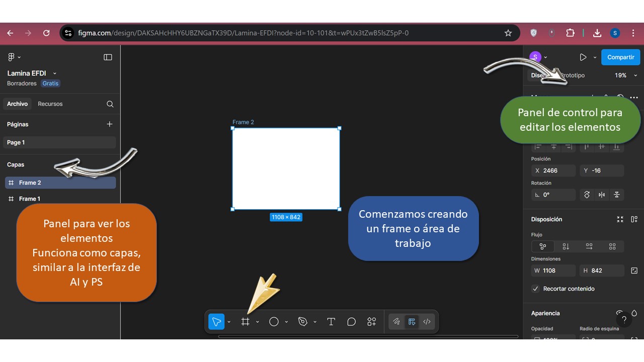This screenshot has width=644, height=362.
Task: Select the Pen tool
Action: (302, 322)
